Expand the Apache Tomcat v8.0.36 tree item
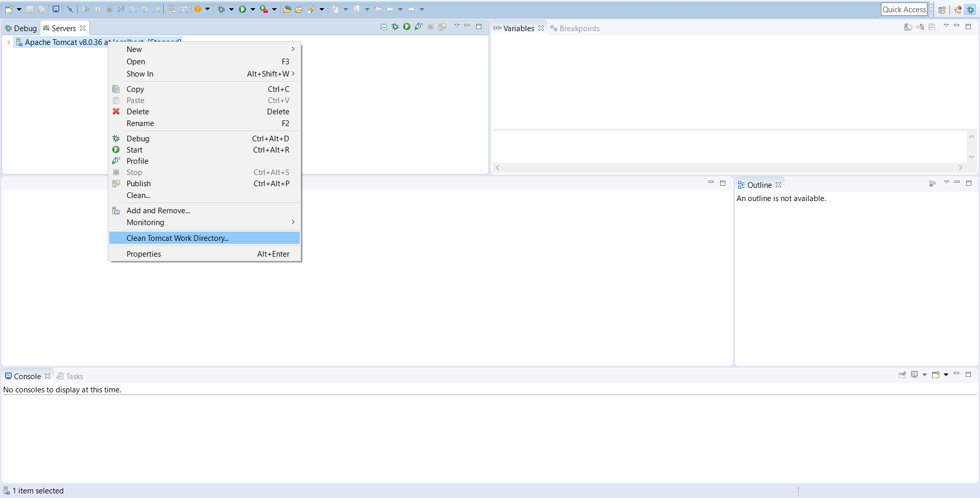Image resolution: width=980 pixels, height=498 pixels. tap(8, 42)
